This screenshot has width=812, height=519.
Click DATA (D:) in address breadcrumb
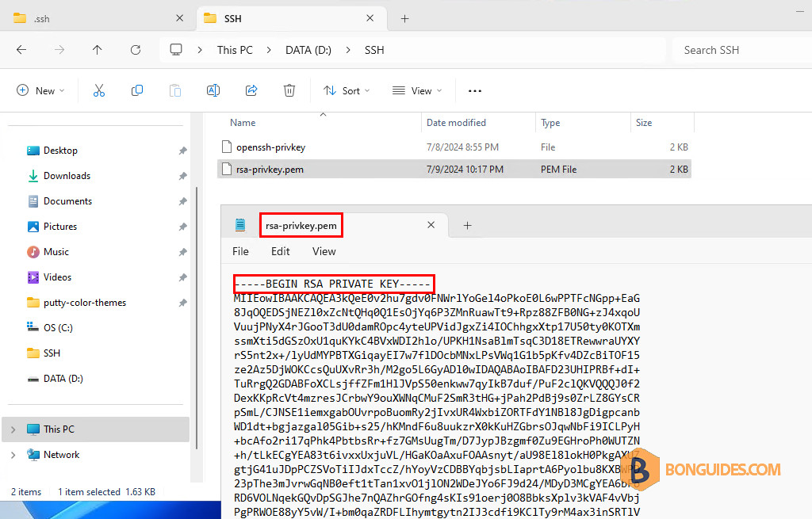[308, 50]
